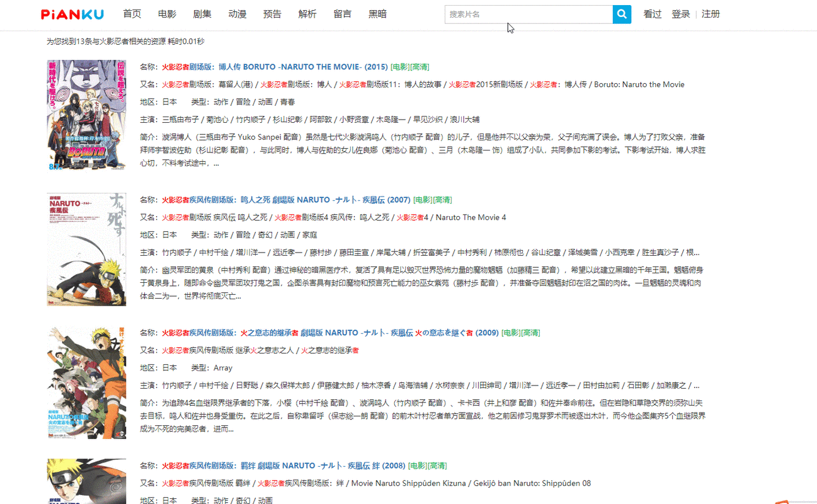The height and width of the screenshot is (504, 817).
Task: Click synopsis starting 为追踪4名血继限界
Action: click(x=422, y=416)
